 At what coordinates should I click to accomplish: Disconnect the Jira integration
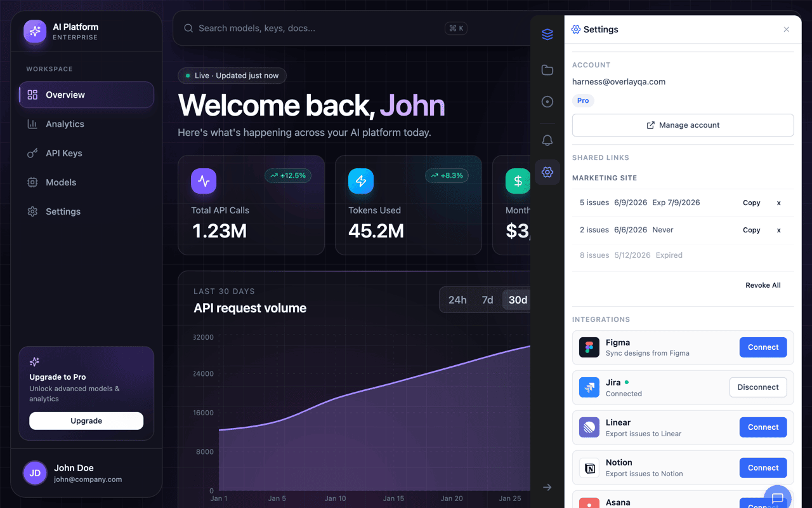[758, 387]
